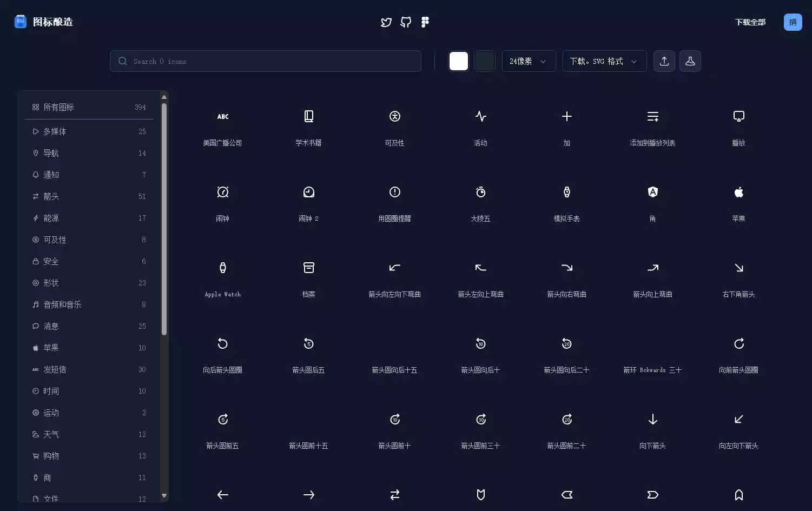The image size is (812, 511).
Task: Click the lab flask button
Action: 690,61
